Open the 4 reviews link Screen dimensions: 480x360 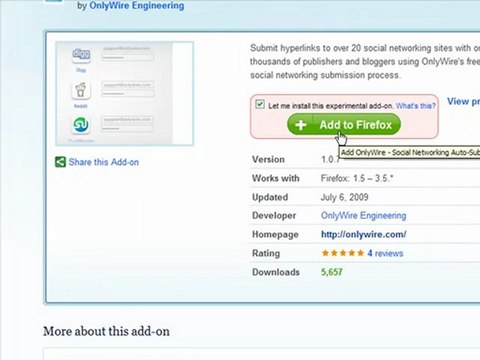coord(385,253)
